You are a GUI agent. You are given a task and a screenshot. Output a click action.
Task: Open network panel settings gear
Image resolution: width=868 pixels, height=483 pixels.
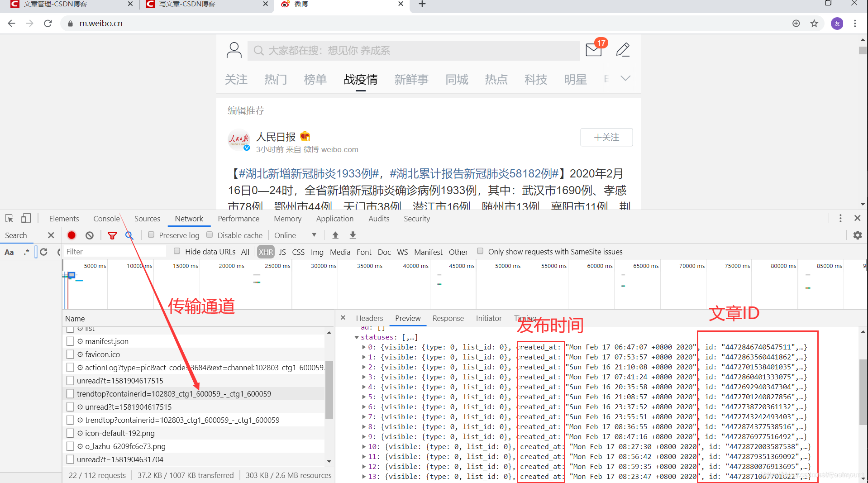coord(858,235)
